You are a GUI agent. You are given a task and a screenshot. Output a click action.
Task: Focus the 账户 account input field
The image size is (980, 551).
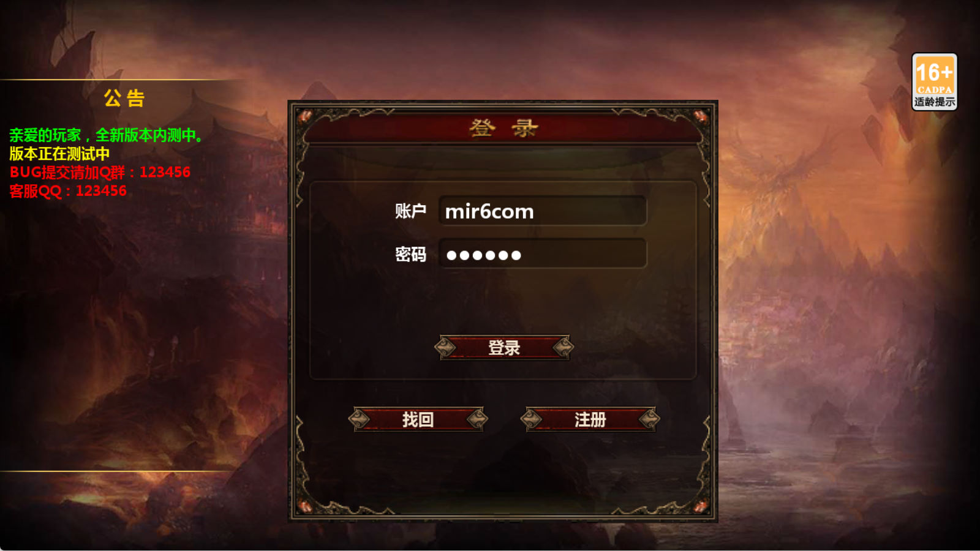point(543,211)
